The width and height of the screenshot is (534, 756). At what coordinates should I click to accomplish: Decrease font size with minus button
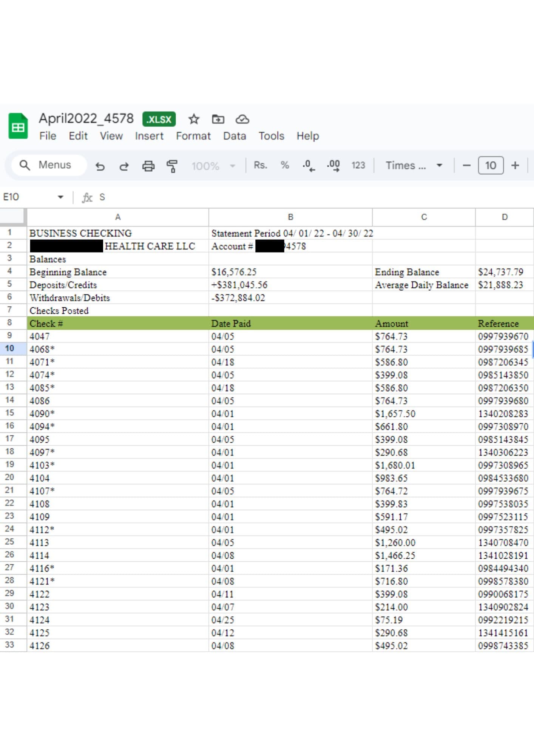coord(466,166)
